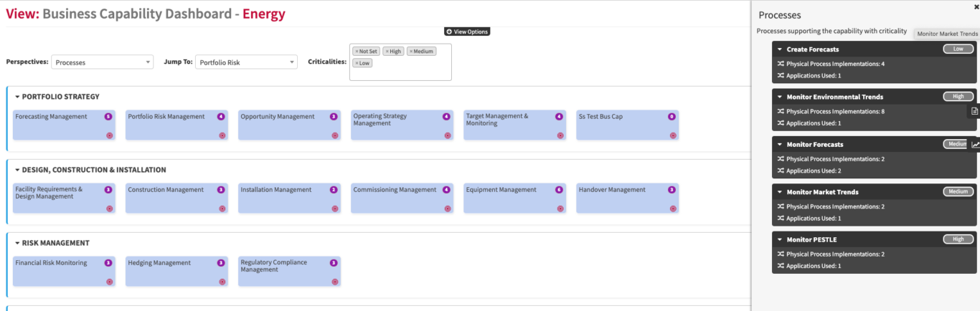Remove the Low criticality tag
Screen dimensions: 980x311
[357, 63]
